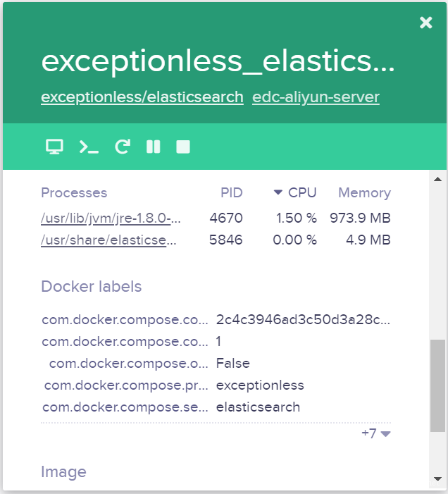The width and height of the screenshot is (448, 494).
Task: Open edc-aliyun-server host link
Action: [x=316, y=97]
